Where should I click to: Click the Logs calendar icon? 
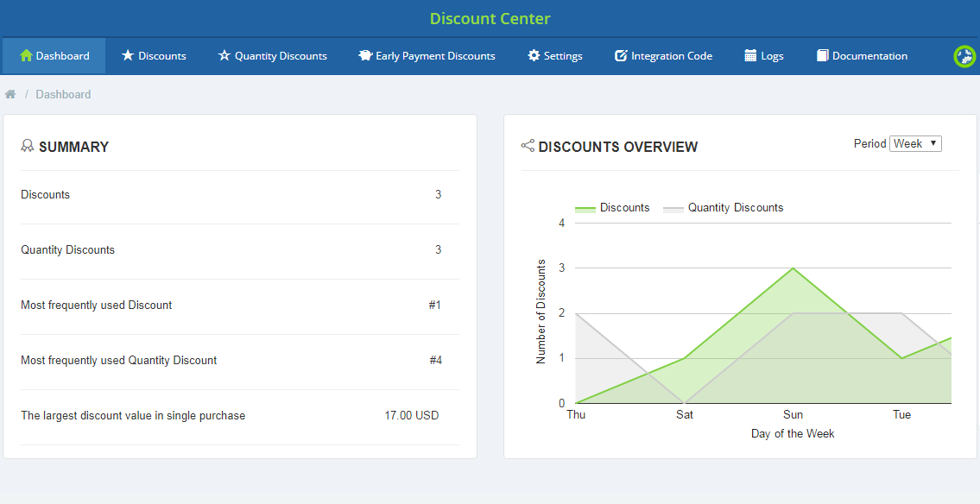coord(750,56)
